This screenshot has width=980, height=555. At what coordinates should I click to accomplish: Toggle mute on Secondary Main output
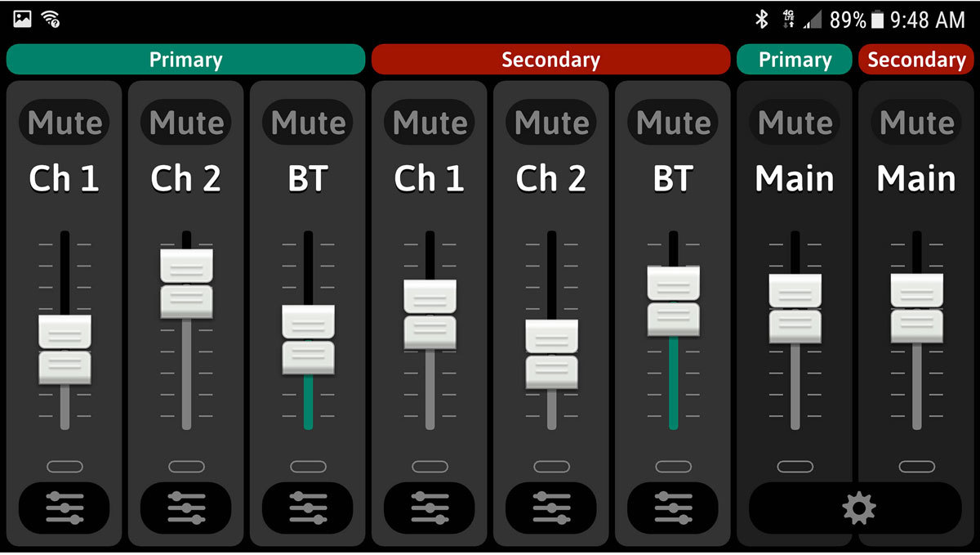(916, 123)
